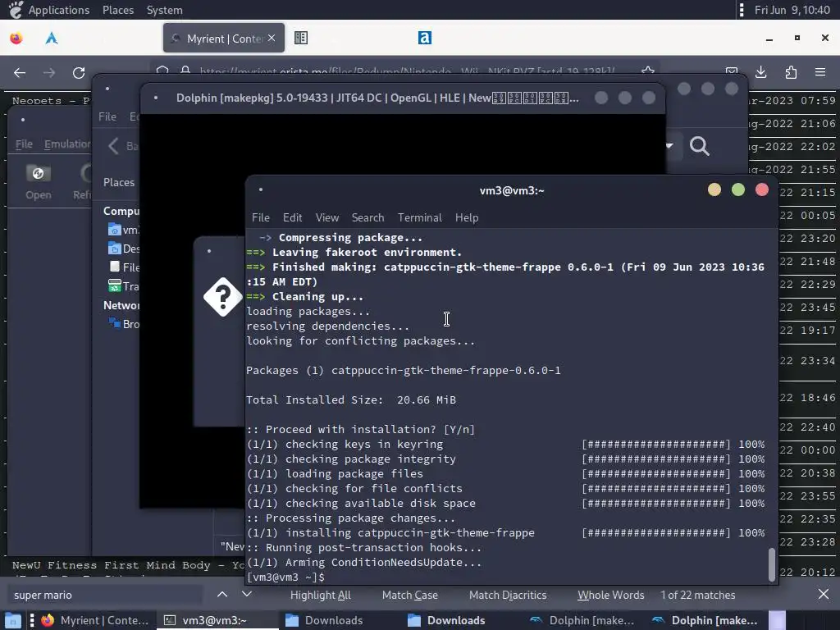Click Firefox forward arrow button
The width and height of the screenshot is (840, 630).
(x=49, y=73)
